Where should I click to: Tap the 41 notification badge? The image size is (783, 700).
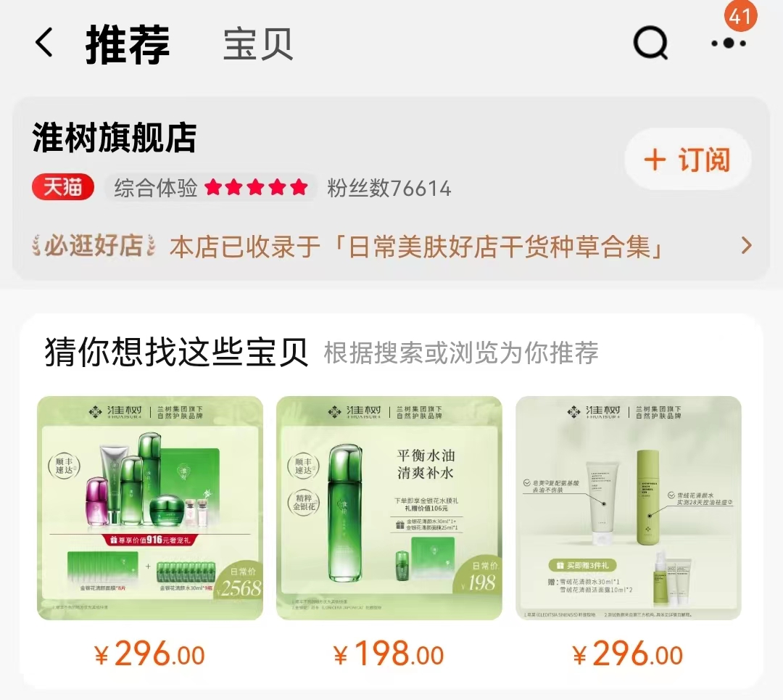click(740, 16)
